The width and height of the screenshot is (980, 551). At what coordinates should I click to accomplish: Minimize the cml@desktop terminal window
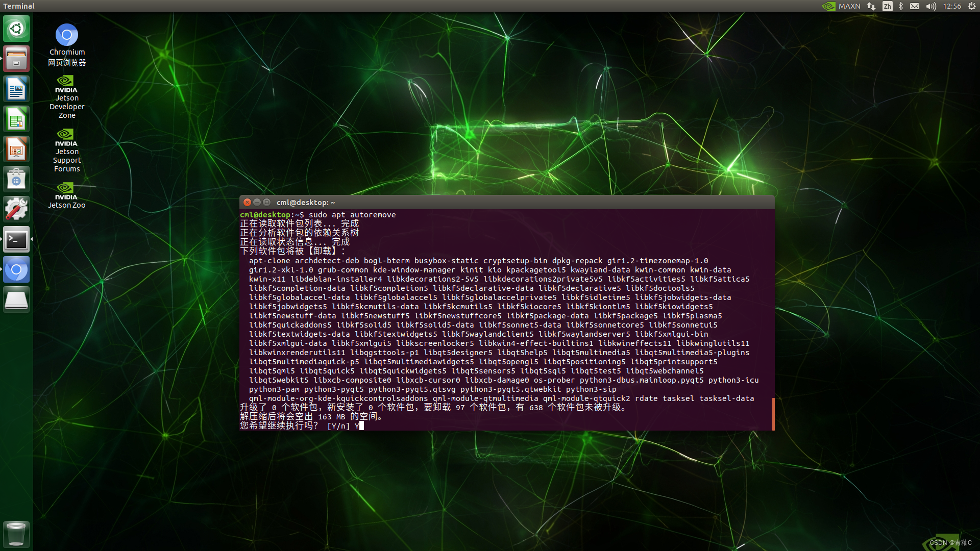tap(257, 202)
